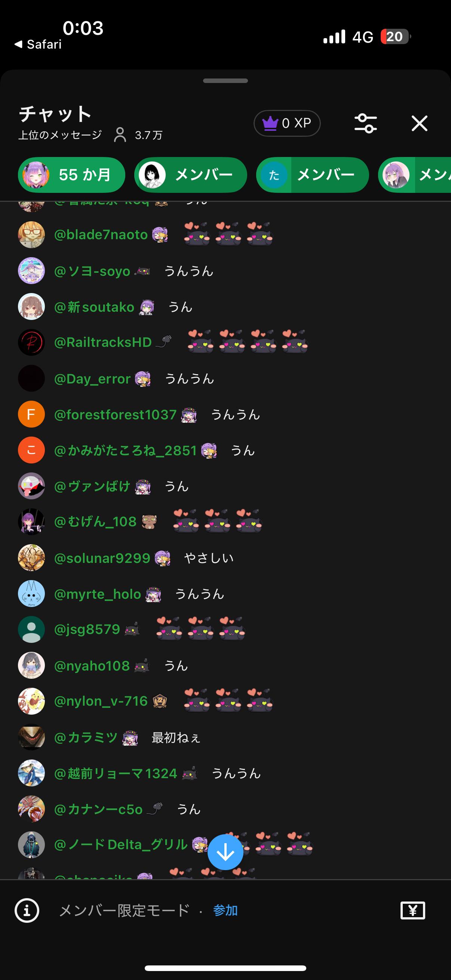Select the 55 か月 membership chip
Image resolution: width=451 pixels, height=980 pixels.
(x=71, y=175)
